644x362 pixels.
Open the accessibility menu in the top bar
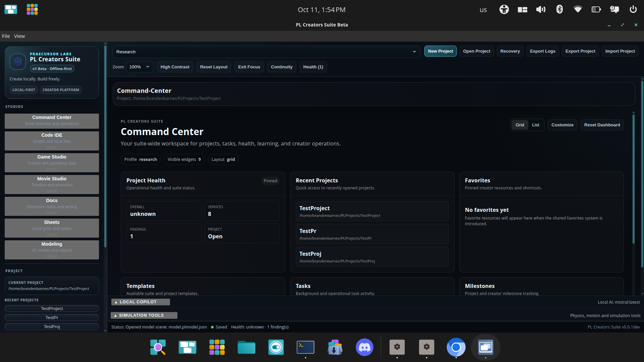click(x=504, y=9)
